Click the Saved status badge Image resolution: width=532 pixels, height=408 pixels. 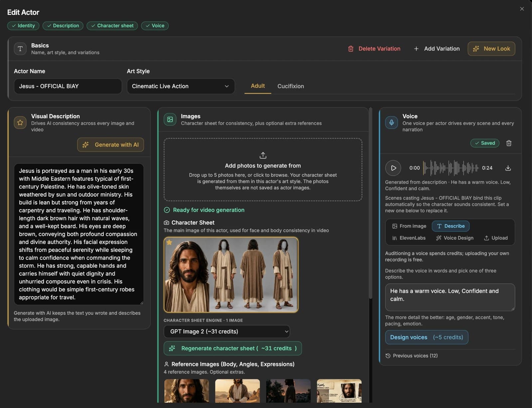[485, 143]
